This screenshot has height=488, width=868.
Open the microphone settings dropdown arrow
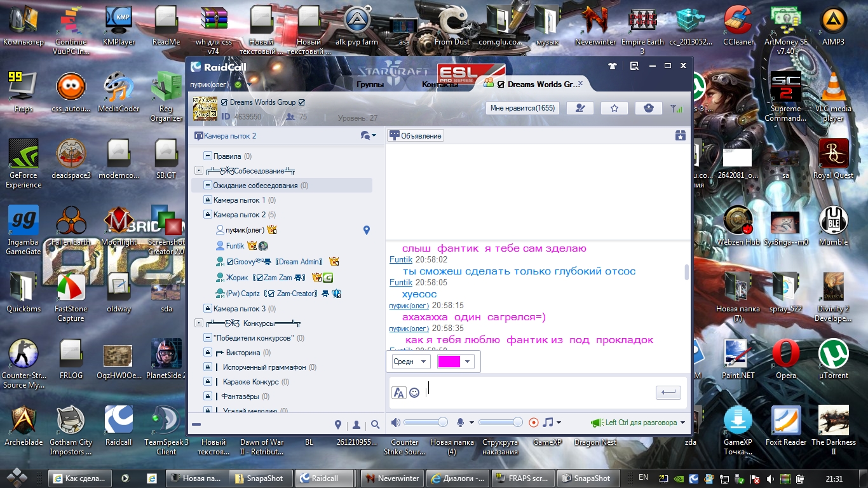coord(471,423)
